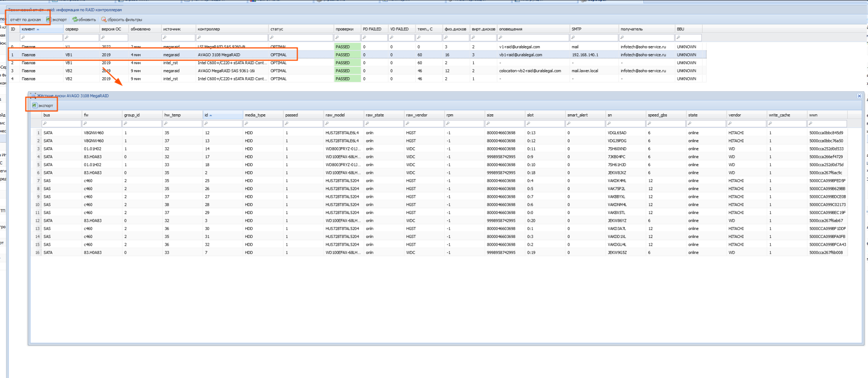Viewport: 868px width, 378px height.
Task: Click the window icon beside Жёсткие диски title
Action: point(33,96)
